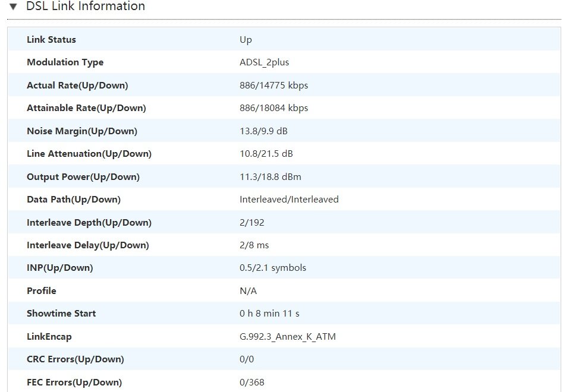Click the Line Attenuation(Up/Down) label
Viewport: 563px width, 392px height.
(89, 154)
